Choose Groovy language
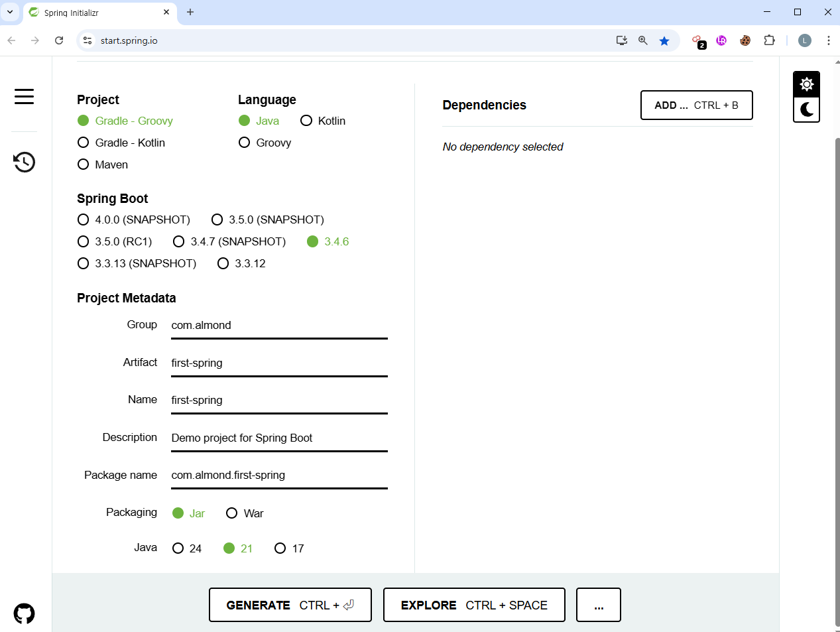 (x=265, y=143)
